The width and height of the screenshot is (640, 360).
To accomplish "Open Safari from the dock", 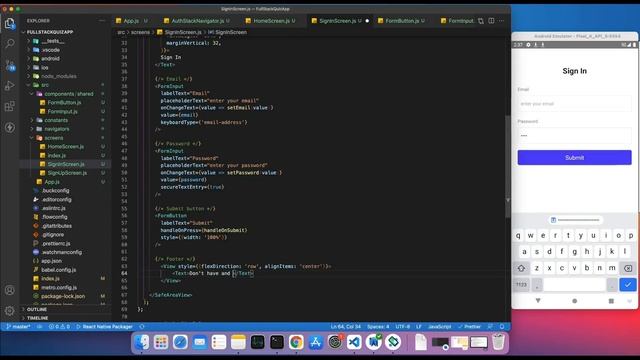I will coord(180,342).
